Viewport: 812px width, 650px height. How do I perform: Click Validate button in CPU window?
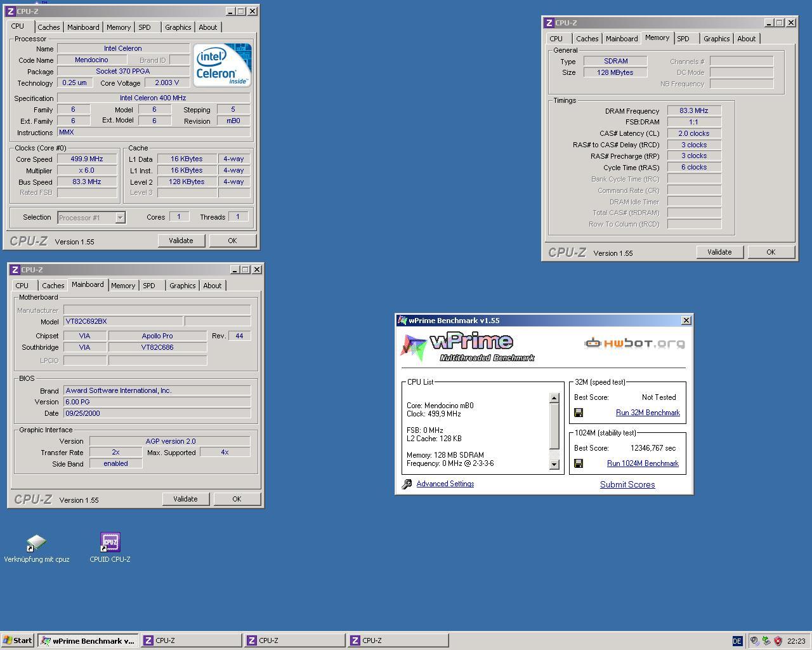[181, 241]
